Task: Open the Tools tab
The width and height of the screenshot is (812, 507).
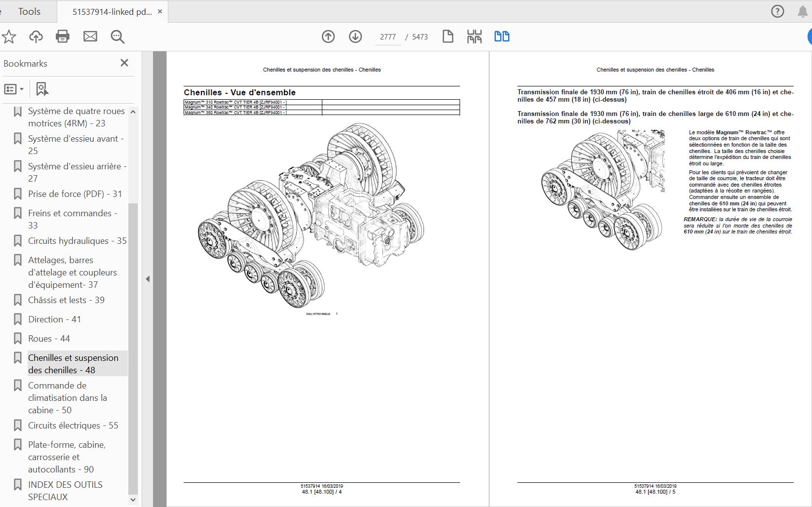Action: (29, 11)
